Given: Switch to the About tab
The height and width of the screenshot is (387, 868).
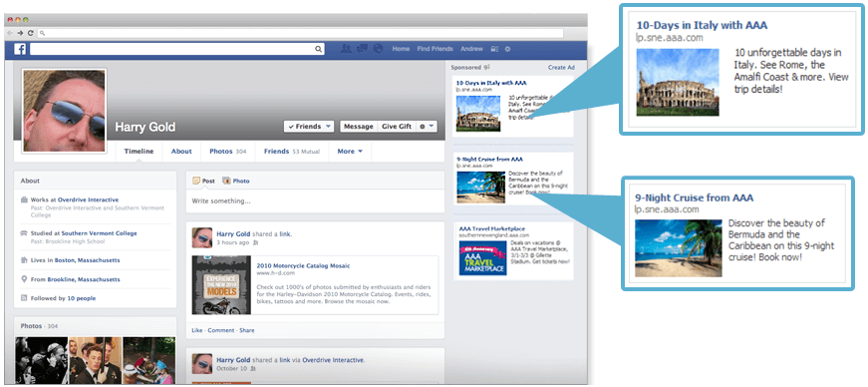Looking at the screenshot, I should click(x=181, y=152).
